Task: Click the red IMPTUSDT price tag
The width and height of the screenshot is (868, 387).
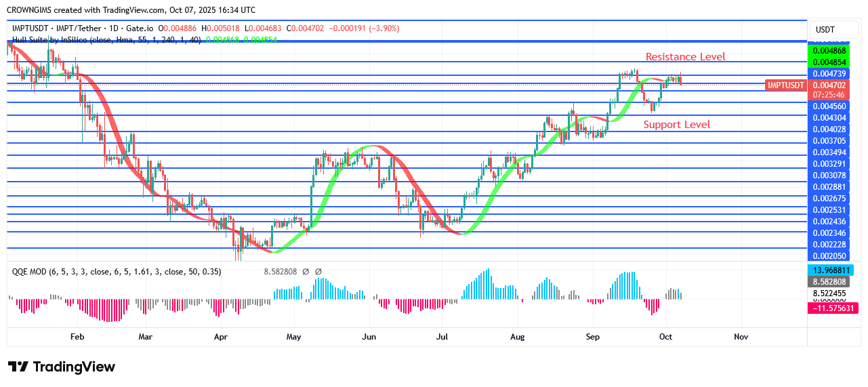Action: pyautogui.click(x=786, y=85)
